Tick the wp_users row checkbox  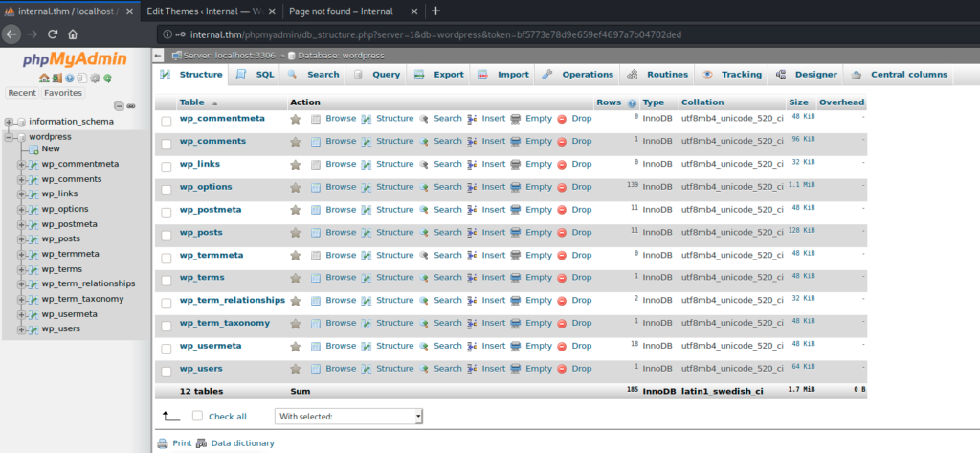pos(167,372)
